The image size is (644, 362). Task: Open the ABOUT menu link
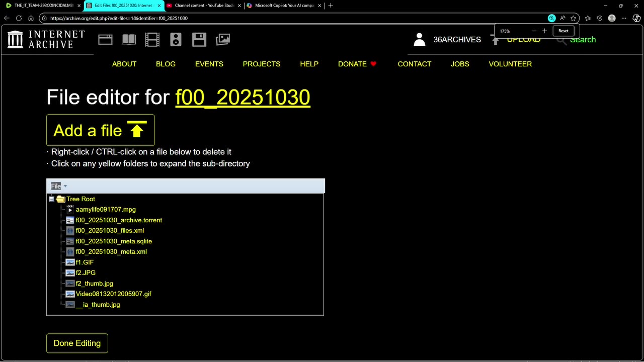pos(124,64)
